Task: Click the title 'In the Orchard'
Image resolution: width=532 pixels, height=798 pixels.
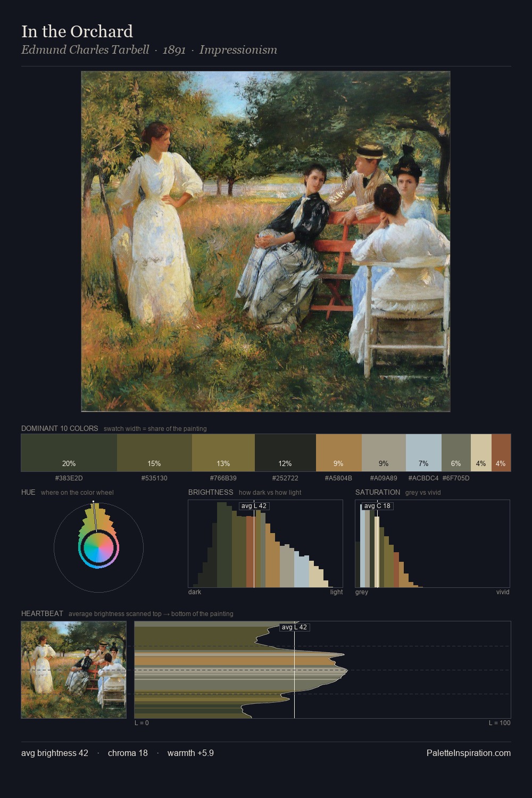Action: click(77, 32)
